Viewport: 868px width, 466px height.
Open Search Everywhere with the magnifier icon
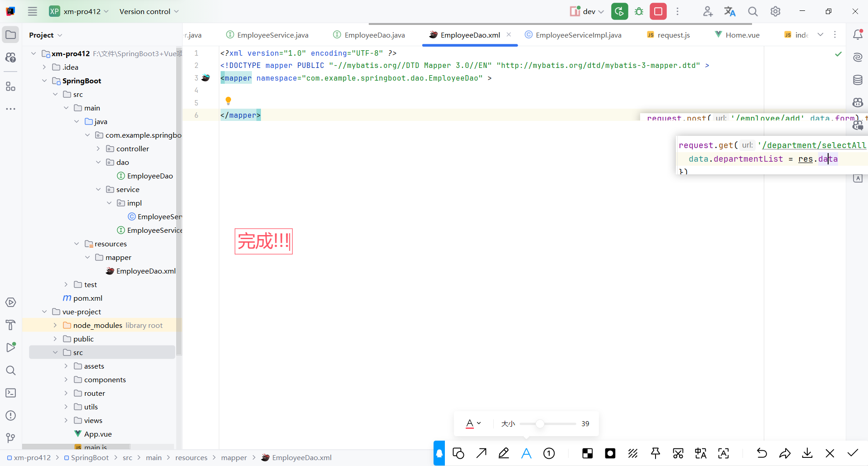tap(753, 11)
